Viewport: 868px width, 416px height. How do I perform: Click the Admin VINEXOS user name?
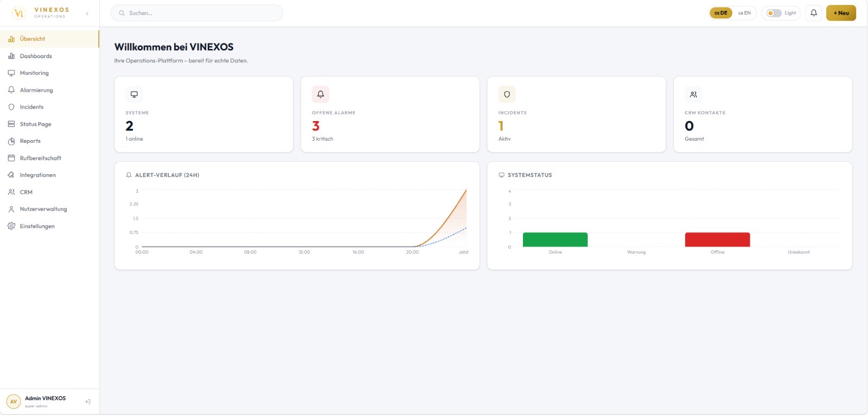(46, 399)
